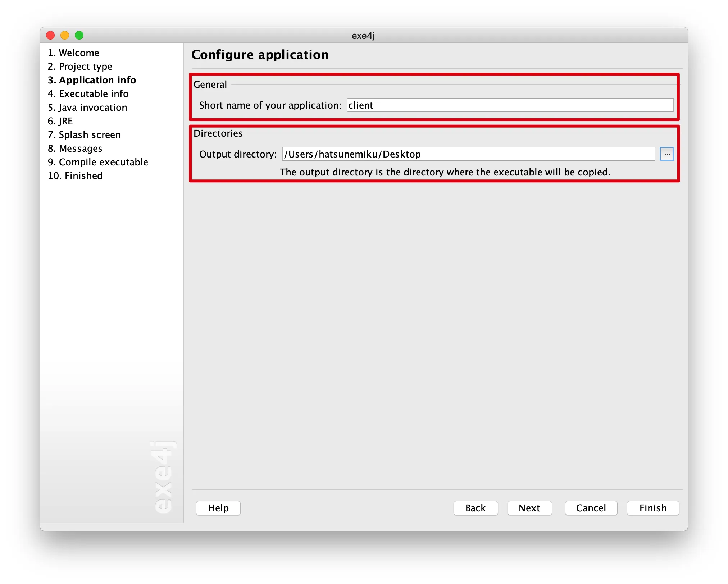Screen dimensions: 728x584
Task: Go to step 1. Welcome
Action: pos(74,53)
